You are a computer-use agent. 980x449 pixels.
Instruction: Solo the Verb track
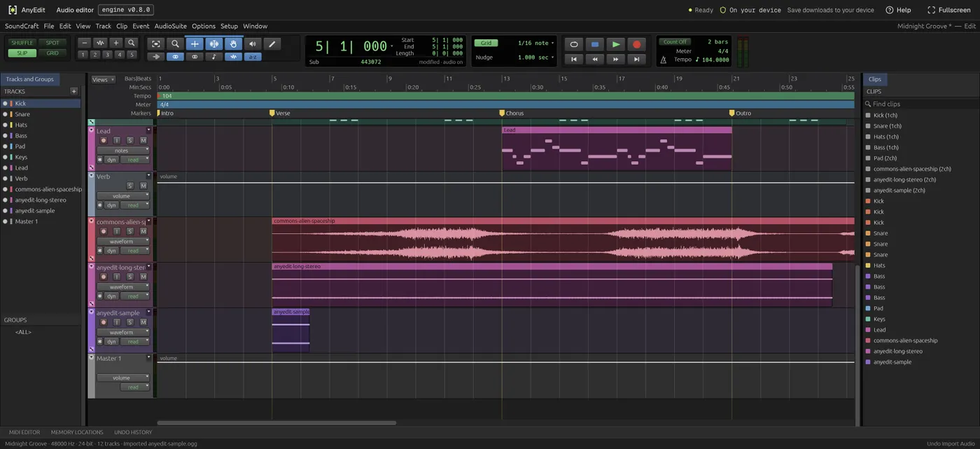click(129, 186)
